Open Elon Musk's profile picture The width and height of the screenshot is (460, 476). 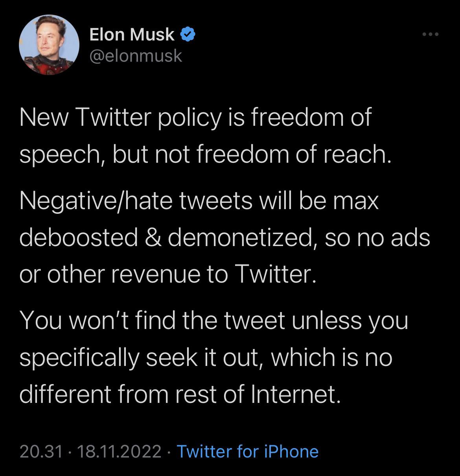point(49,45)
